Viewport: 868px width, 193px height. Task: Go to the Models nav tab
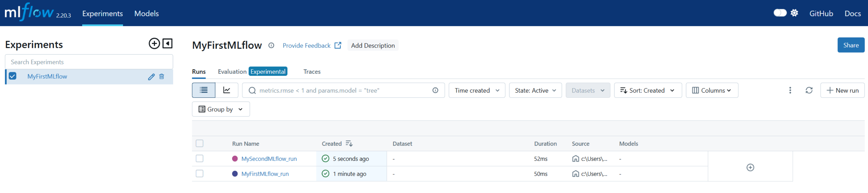[x=146, y=13]
